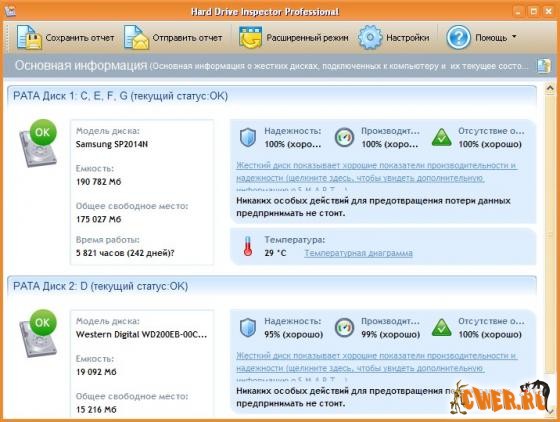Click the OK disk icon of Disk 1
The height and width of the screenshot is (422, 560).
pyautogui.click(x=38, y=143)
